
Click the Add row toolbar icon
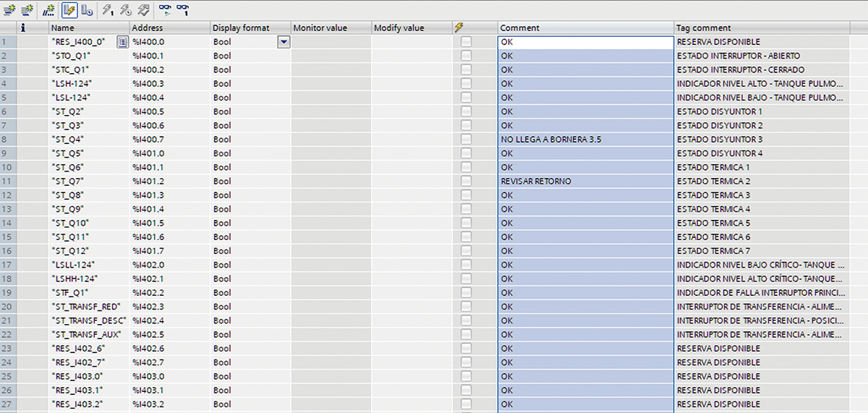pos(27,10)
